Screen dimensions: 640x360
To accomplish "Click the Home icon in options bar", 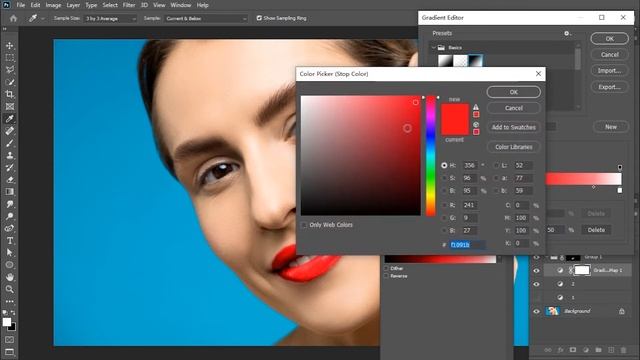I will click(x=13, y=18).
